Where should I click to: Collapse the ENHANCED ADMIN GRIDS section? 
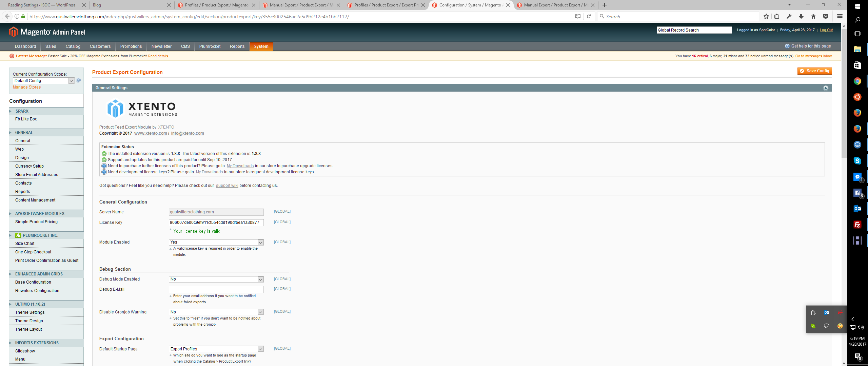[46, 274]
